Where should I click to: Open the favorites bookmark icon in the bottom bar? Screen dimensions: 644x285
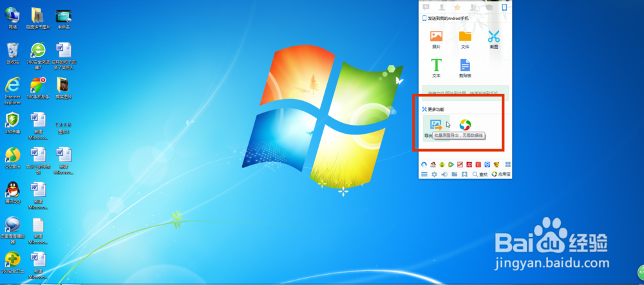[x=464, y=174]
